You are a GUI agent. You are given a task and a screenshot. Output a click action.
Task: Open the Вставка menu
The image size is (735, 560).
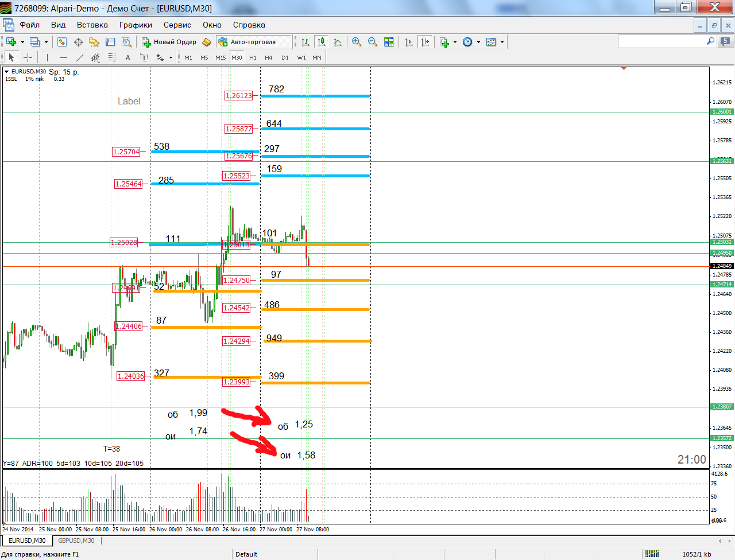[x=92, y=25]
